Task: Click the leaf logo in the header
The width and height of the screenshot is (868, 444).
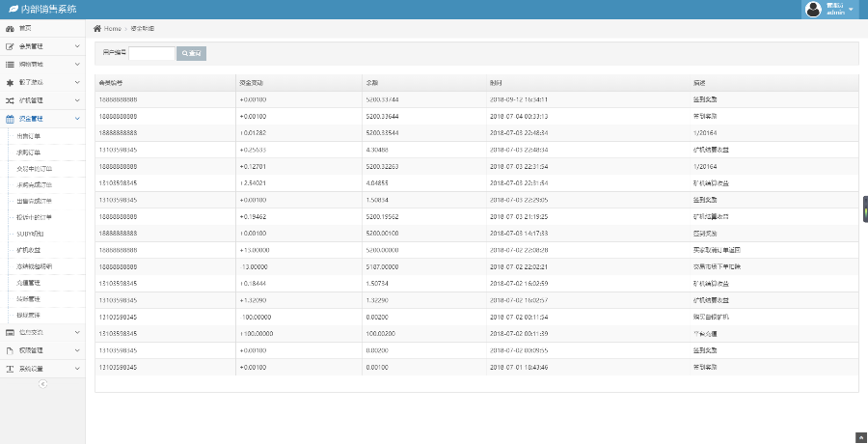Action: [13, 10]
